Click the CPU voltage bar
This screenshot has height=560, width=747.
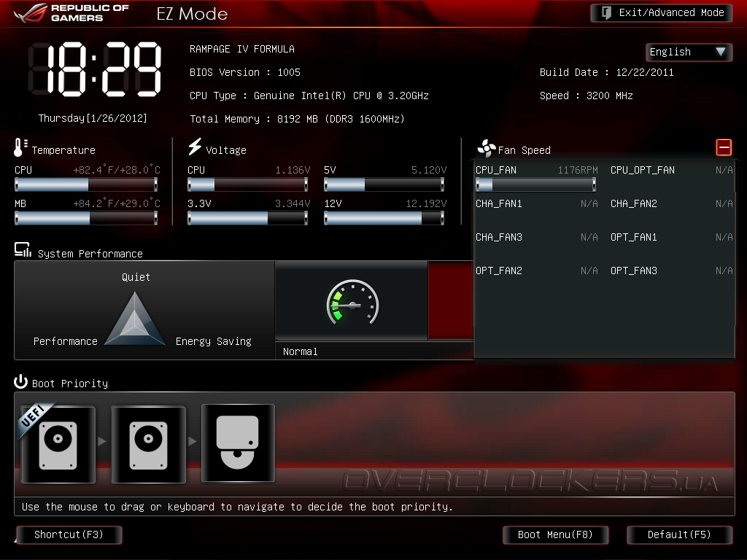248,184
